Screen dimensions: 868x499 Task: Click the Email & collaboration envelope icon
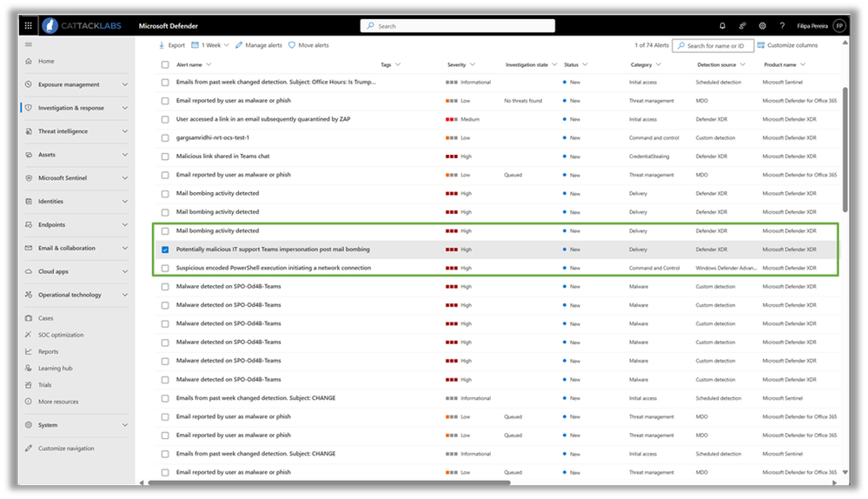(x=28, y=248)
